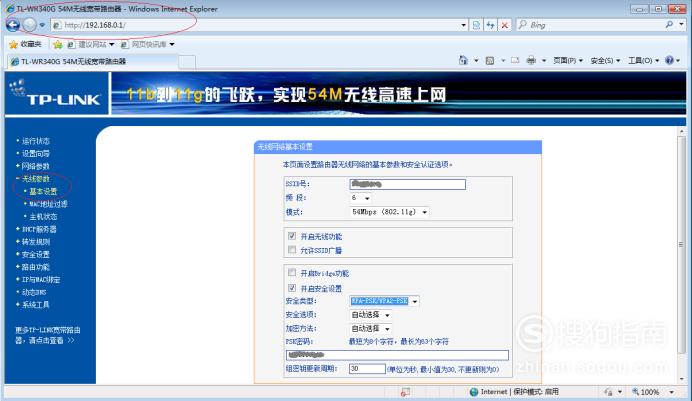This screenshot has width=692, height=401.
Task: Click the browser Forward arrow button
Action: [x=29, y=25]
